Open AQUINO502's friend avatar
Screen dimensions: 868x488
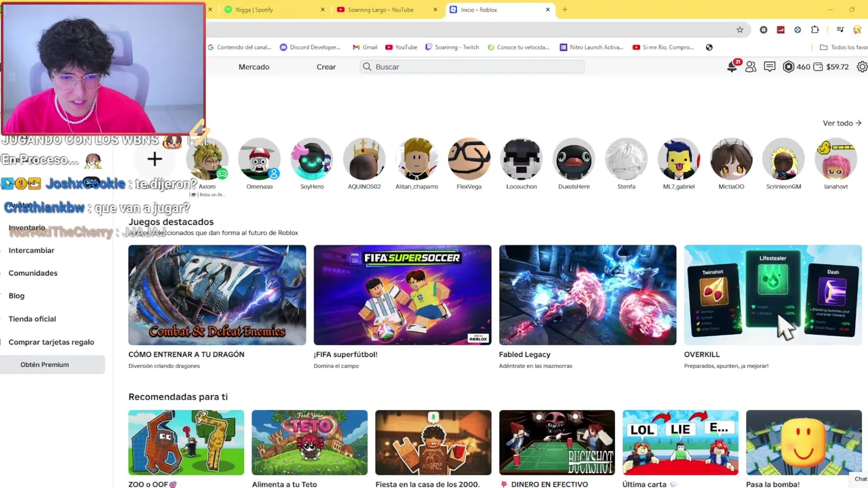[364, 160]
